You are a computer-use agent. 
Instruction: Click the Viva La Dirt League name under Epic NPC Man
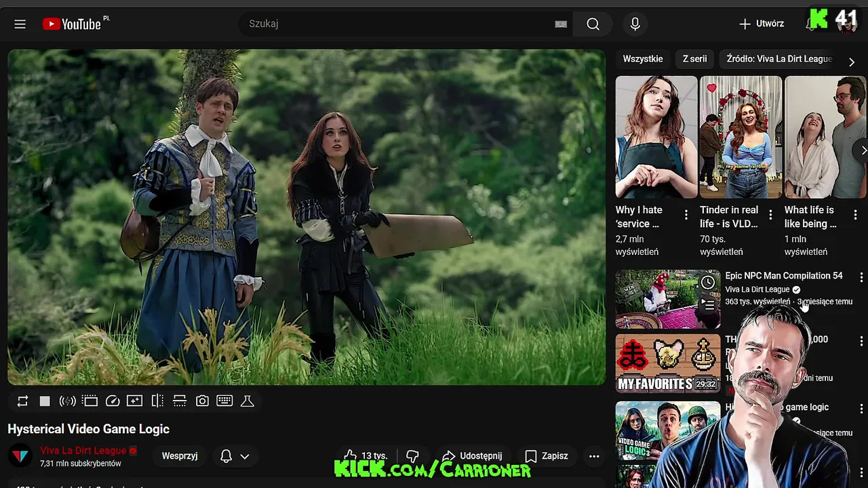(757, 289)
